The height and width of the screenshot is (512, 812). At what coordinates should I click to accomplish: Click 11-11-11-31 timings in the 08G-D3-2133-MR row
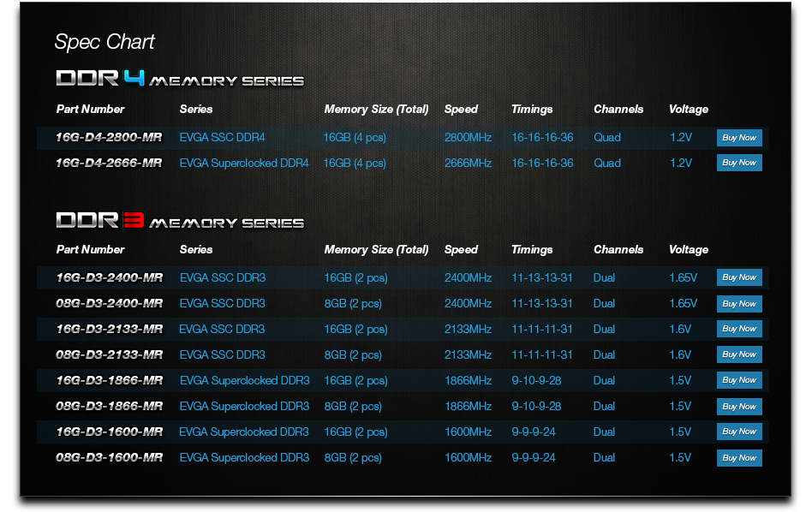pos(542,354)
